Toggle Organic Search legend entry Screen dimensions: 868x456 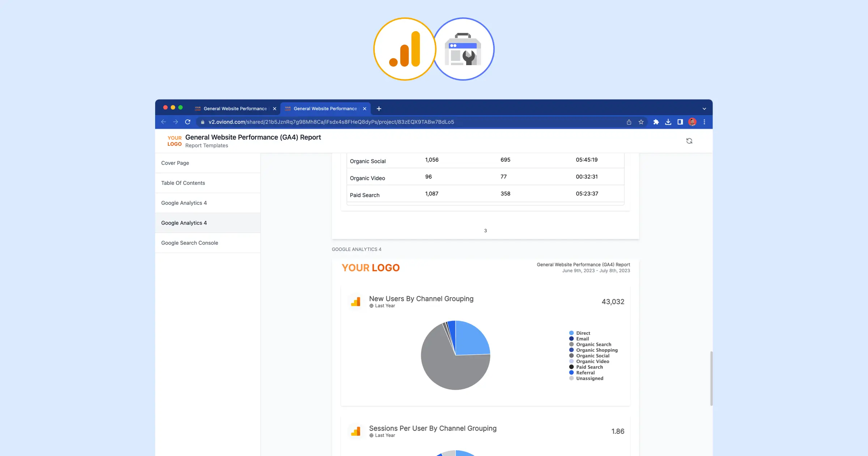pyautogui.click(x=590, y=344)
